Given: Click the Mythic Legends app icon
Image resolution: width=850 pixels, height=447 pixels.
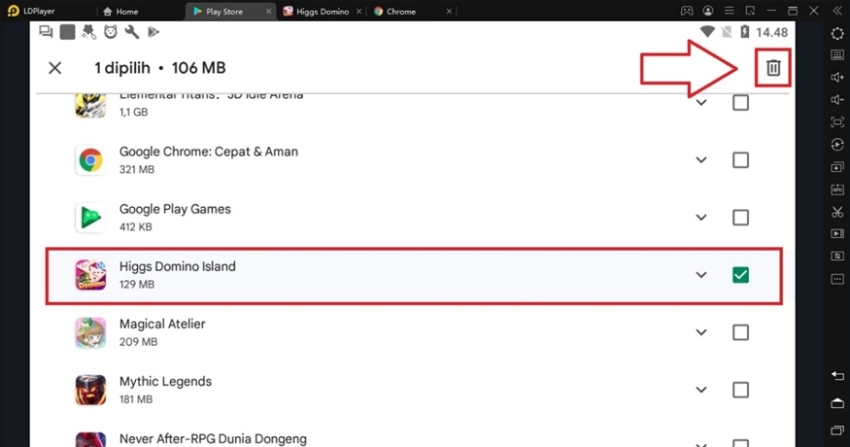Looking at the screenshot, I should (91, 390).
